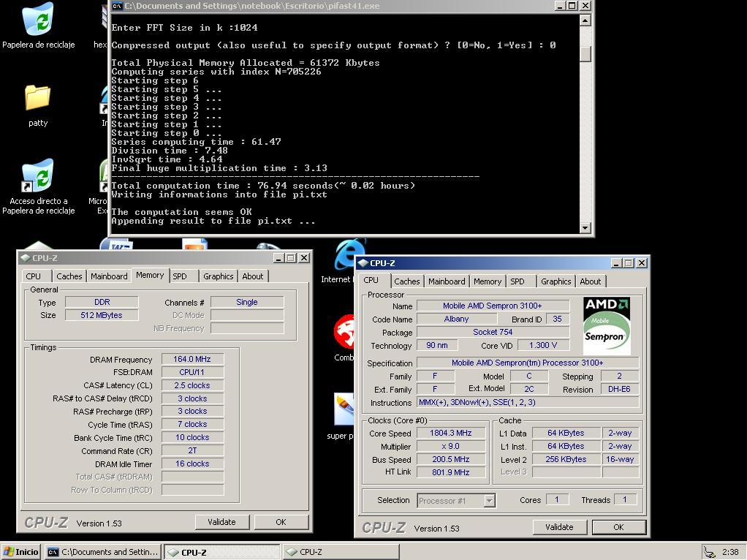747x560 pixels.
Task: Click the Total computation time console line
Action: (x=263, y=186)
